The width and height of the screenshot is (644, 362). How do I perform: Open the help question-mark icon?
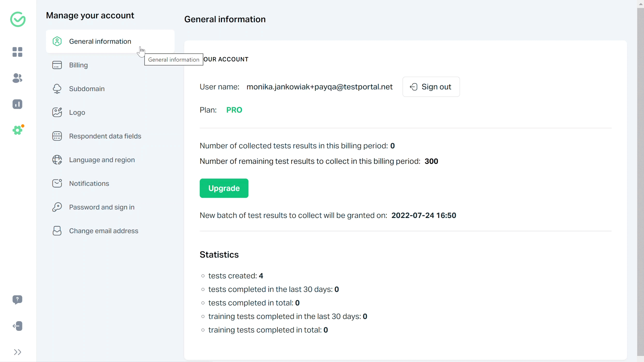coord(17,300)
